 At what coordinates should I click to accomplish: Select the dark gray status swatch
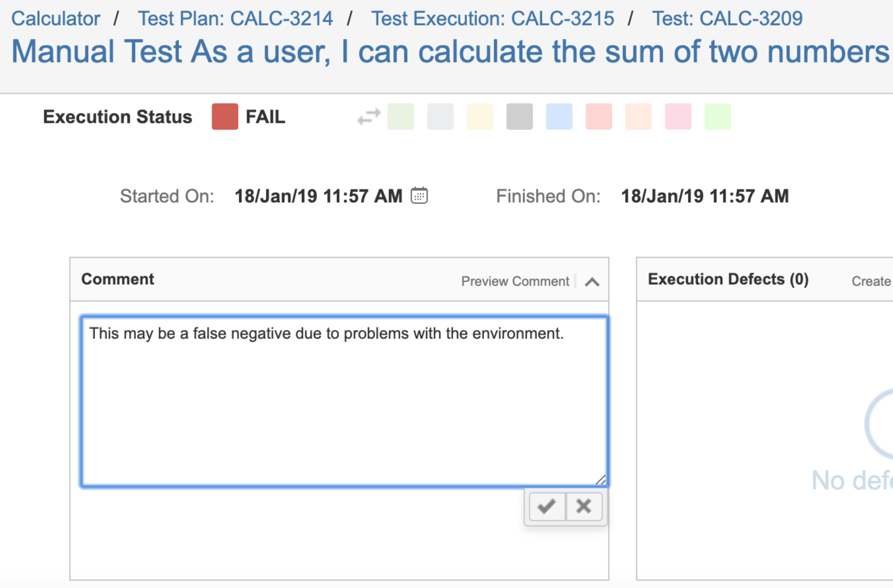pyautogui.click(x=519, y=117)
